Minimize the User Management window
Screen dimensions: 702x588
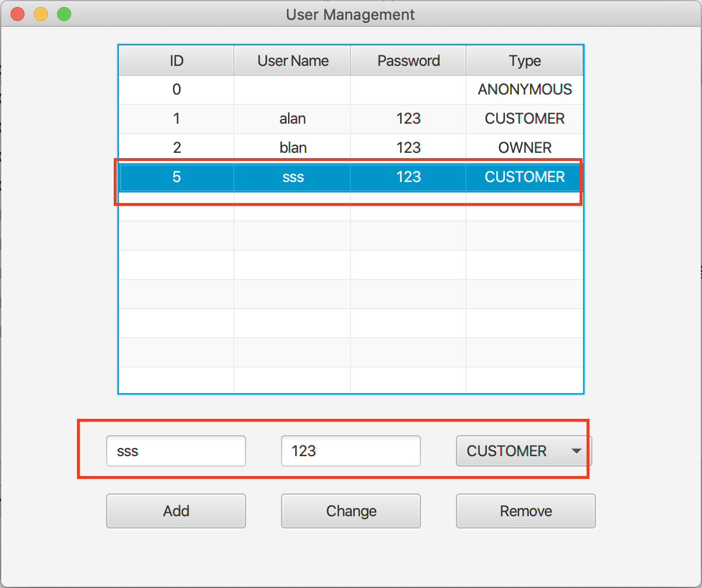click(41, 14)
